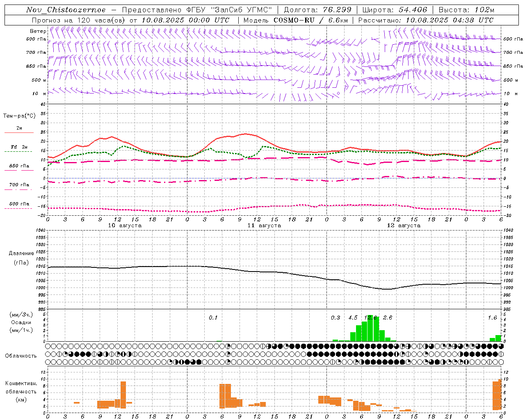Click the Прогноз на 120 часа(ов) text
The width and height of the screenshot is (525, 420).
[79, 20]
